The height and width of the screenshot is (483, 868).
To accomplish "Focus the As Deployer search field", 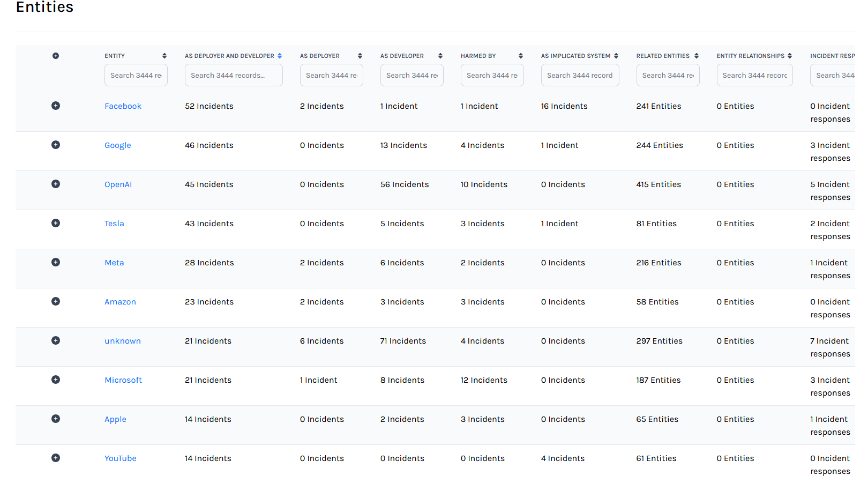I will pos(332,75).
